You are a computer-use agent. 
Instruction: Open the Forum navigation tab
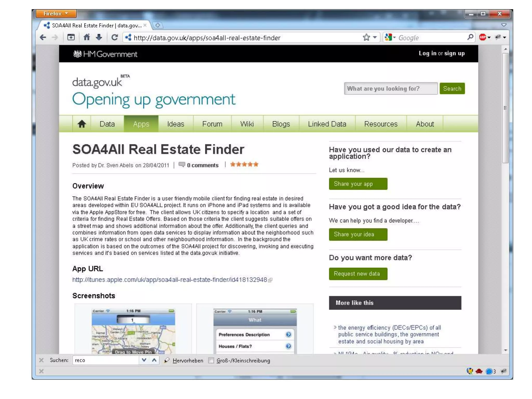(x=212, y=124)
